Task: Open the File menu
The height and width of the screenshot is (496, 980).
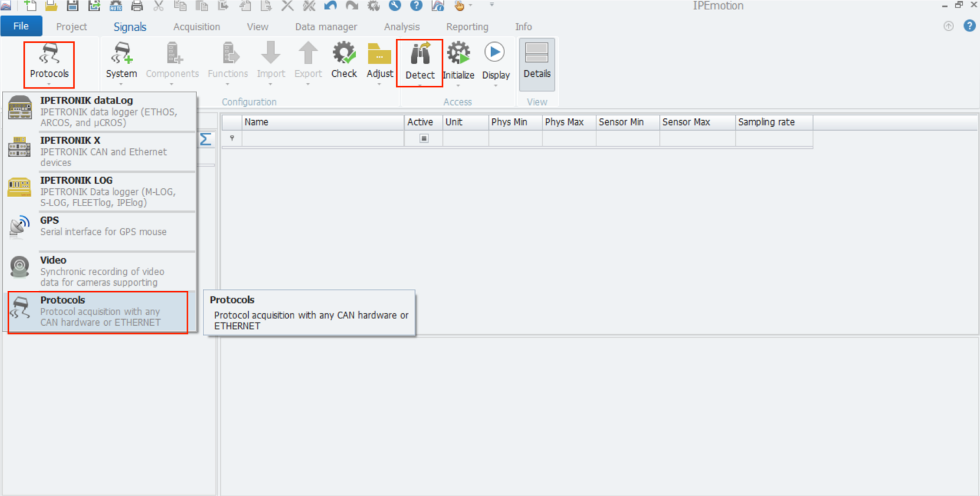Action: (21, 27)
